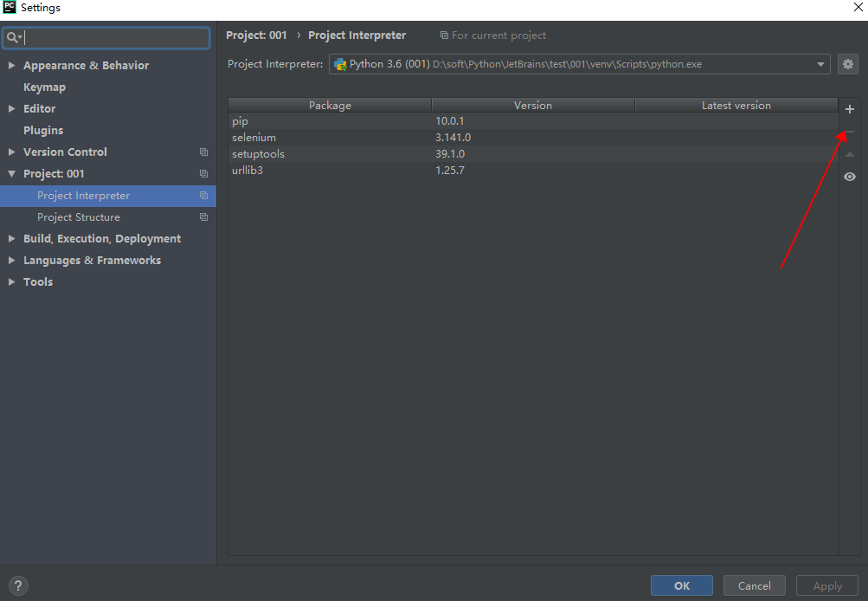
Task: Click the copy icon next to Project Interpreter
Action: pos(203,196)
